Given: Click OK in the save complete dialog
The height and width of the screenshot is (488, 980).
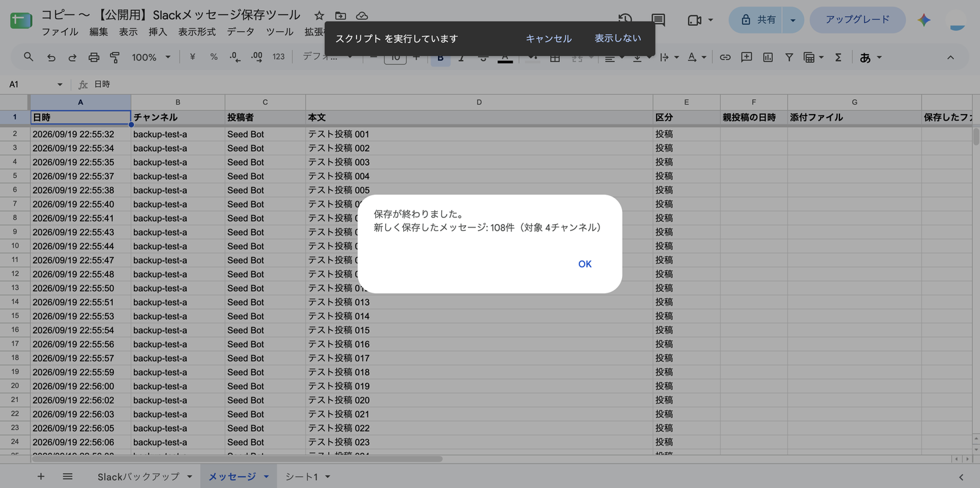Looking at the screenshot, I should pyautogui.click(x=585, y=264).
